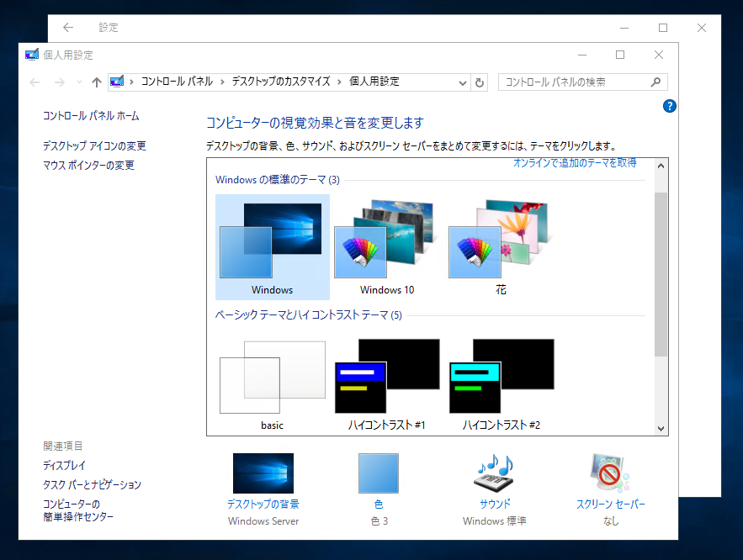Open the Color (色) settings icon
Viewport: 743px width, 560px height.
(378, 473)
